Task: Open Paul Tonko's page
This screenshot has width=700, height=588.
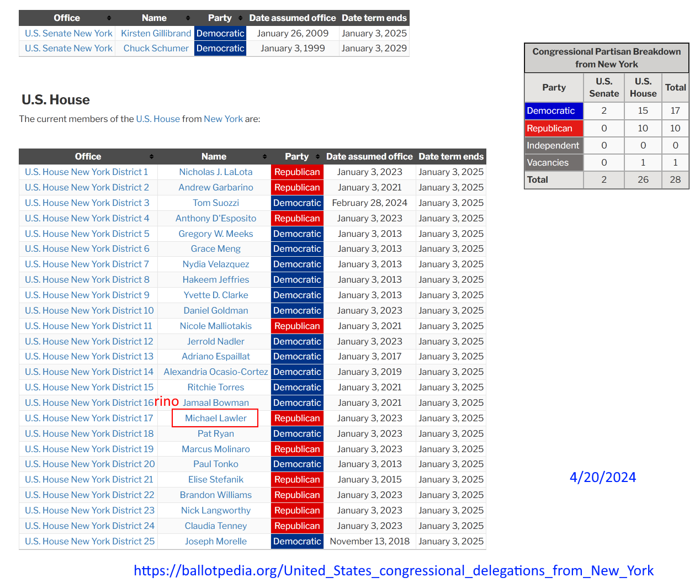Action: (x=216, y=464)
